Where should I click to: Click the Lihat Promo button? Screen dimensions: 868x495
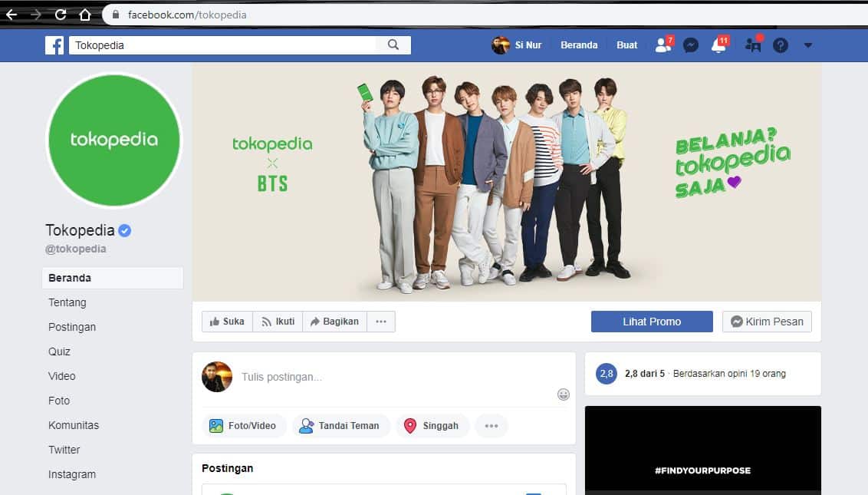tap(652, 322)
